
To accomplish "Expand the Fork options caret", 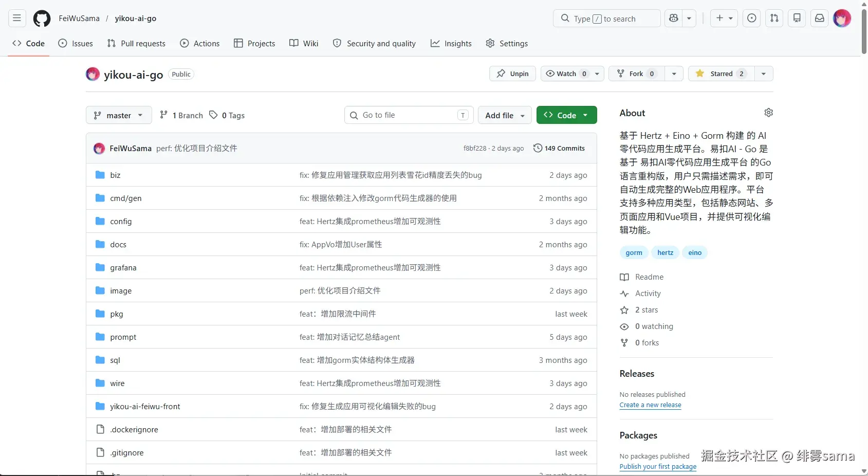I will (x=674, y=74).
